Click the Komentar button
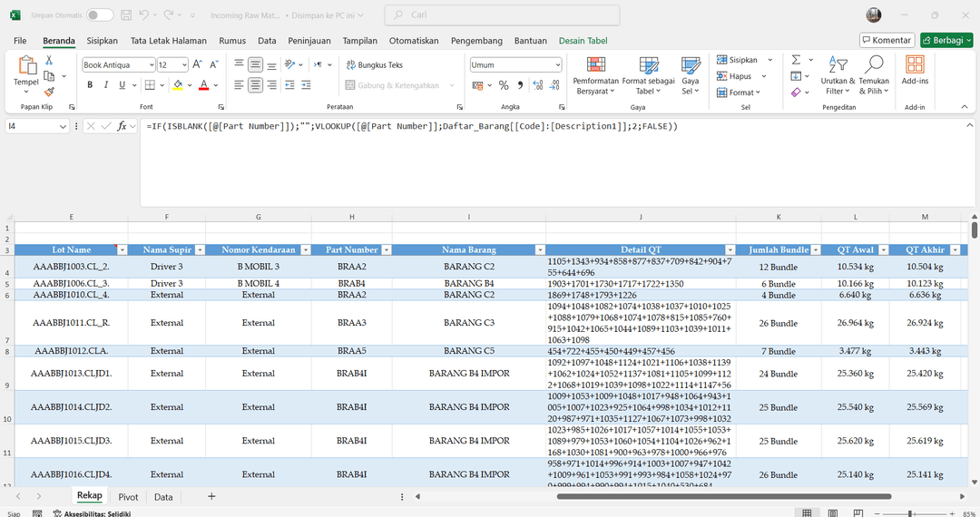Image resolution: width=980 pixels, height=517 pixels. click(887, 40)
